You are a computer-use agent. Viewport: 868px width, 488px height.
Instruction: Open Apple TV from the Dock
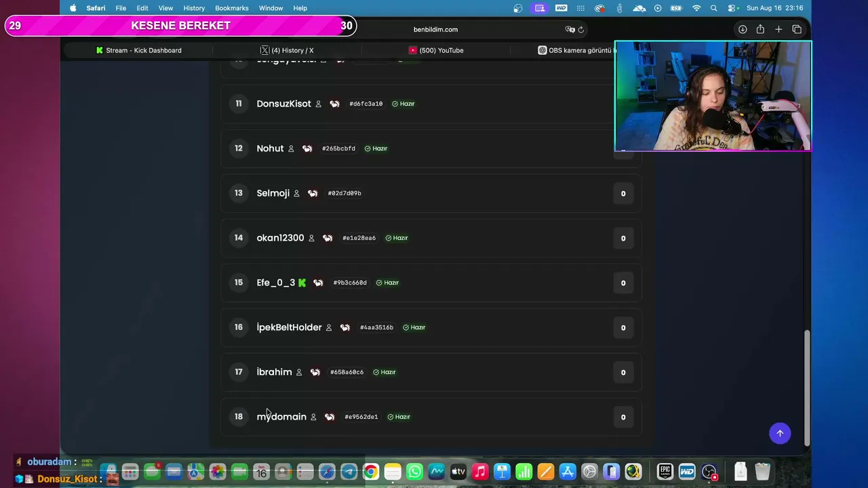pos(458,472)
